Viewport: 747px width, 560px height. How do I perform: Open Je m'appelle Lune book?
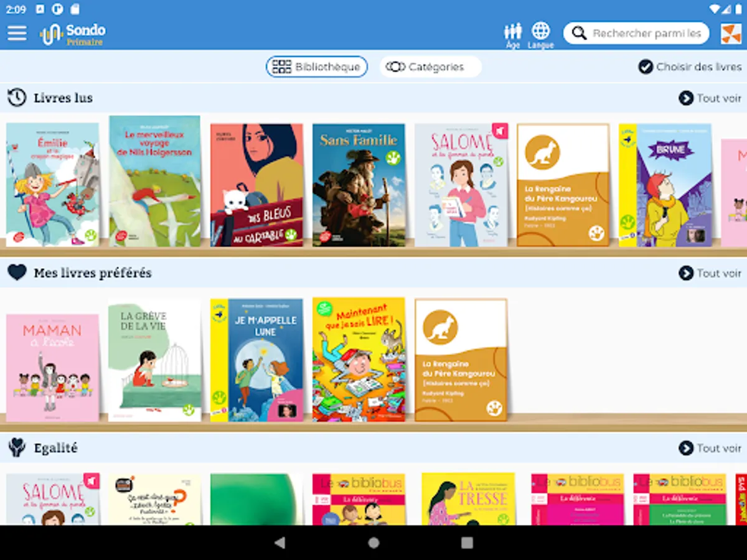(x=256, y=360)
